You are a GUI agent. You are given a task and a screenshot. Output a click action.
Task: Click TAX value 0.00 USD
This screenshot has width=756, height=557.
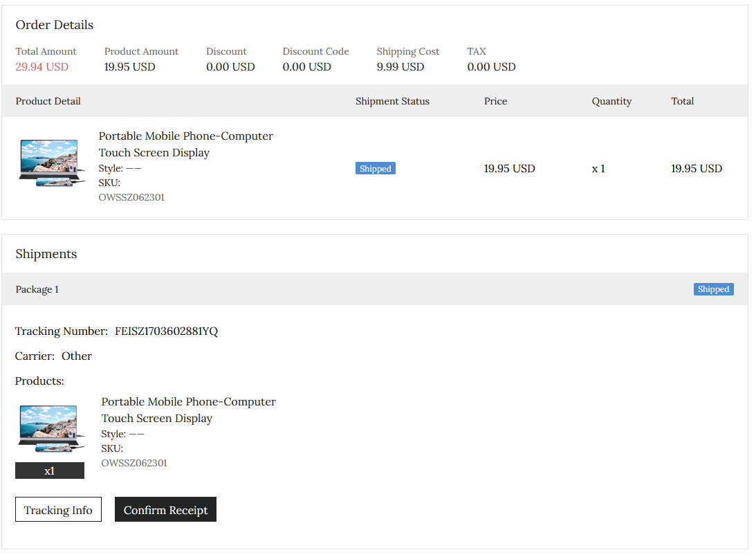(x=491, y=67)
